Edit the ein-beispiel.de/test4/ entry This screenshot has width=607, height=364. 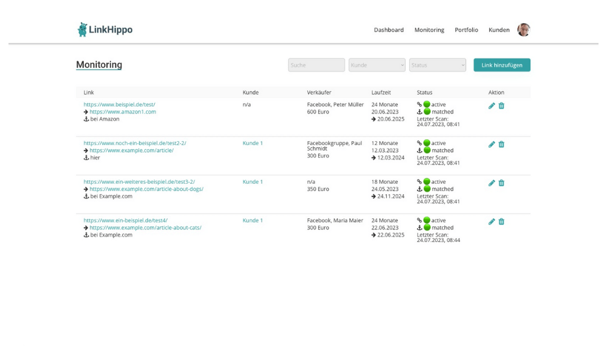(492, 221)
